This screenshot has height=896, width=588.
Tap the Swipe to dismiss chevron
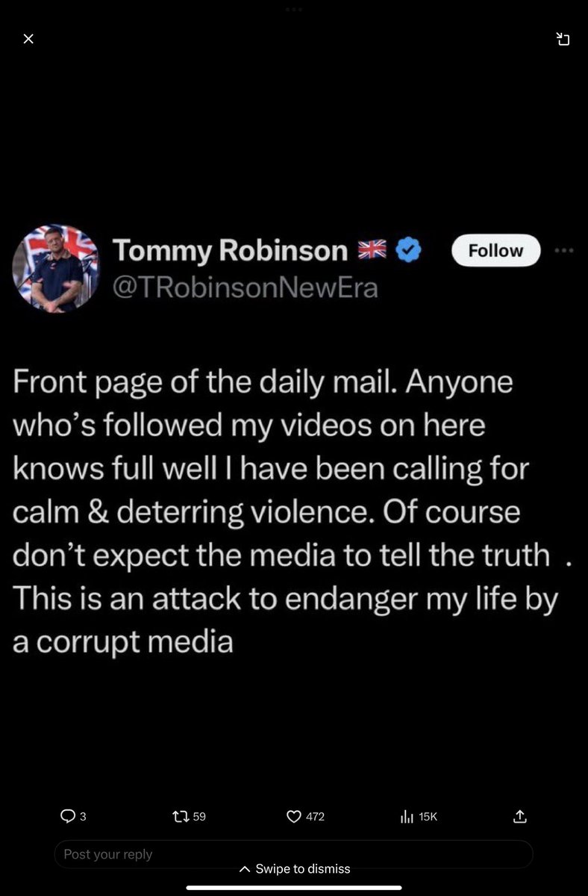245,869
